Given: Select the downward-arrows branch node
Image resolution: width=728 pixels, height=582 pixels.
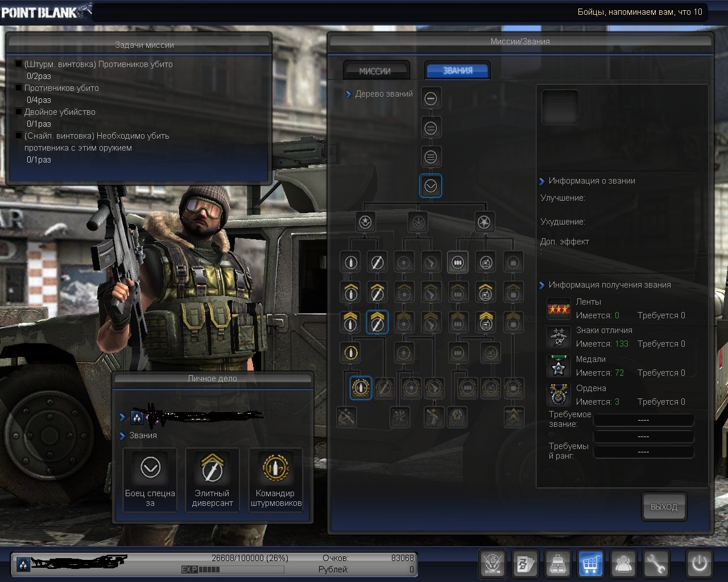Looking at the screenshot, I should tap(418, 222).
